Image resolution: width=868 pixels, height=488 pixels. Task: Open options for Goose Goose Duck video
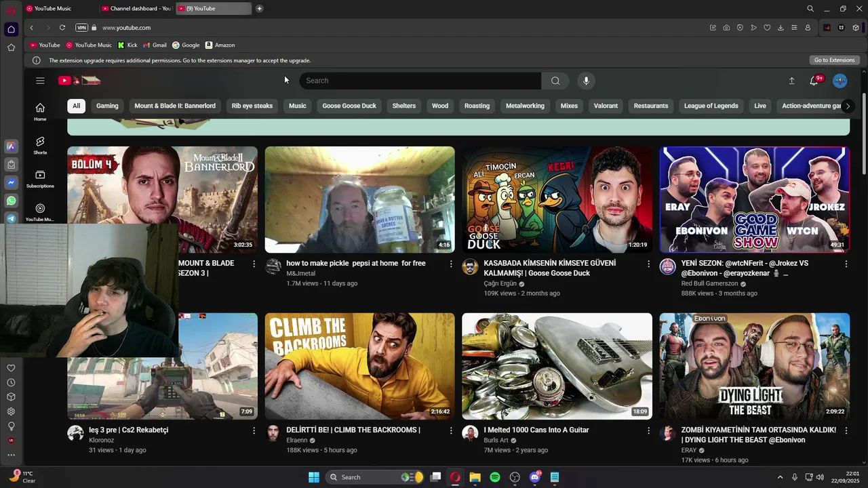pos(648,264)
